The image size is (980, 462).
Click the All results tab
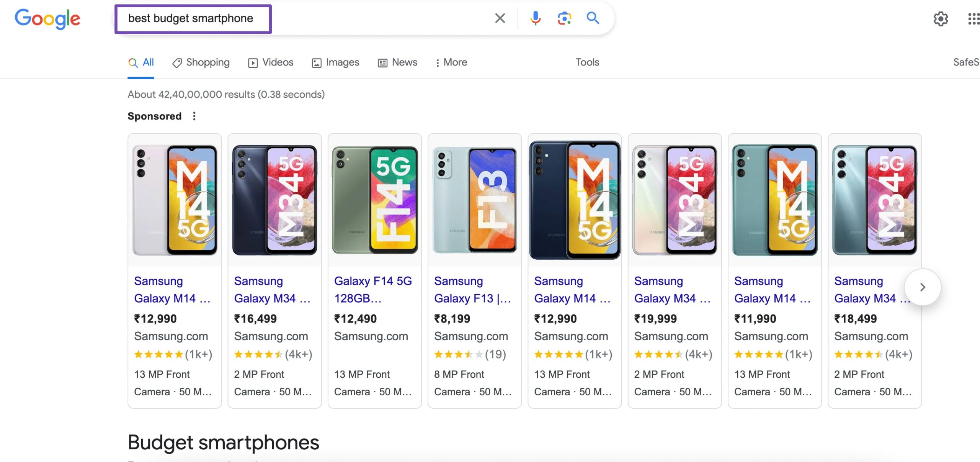140,62
